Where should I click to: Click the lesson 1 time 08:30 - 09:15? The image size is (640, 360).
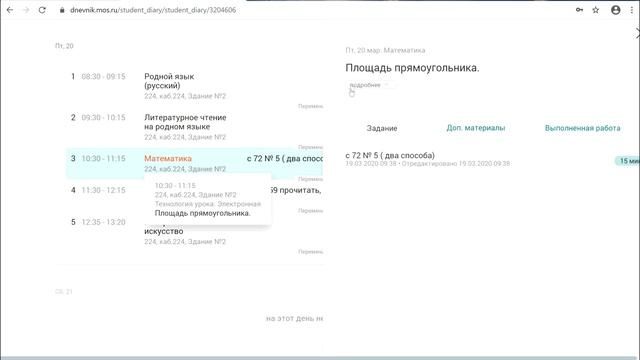[103, 76]
